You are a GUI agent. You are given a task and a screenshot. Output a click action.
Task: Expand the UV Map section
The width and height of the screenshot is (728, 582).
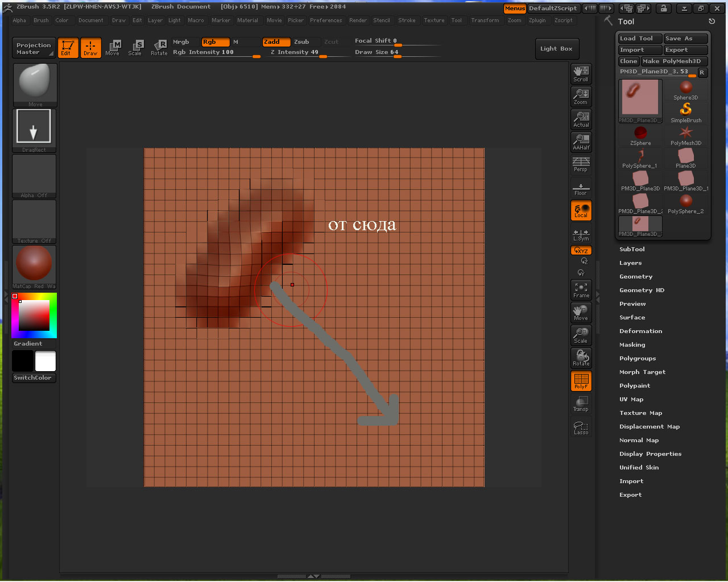(631, 400)
